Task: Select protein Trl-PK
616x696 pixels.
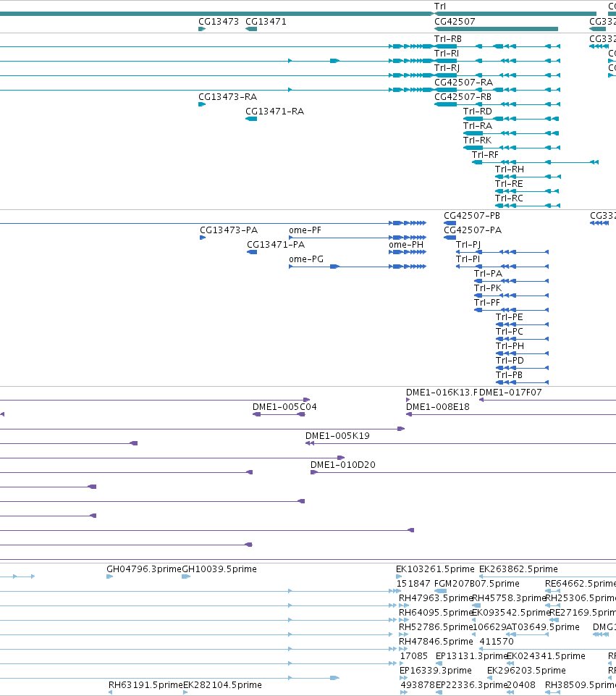Action: pos(511,295)
